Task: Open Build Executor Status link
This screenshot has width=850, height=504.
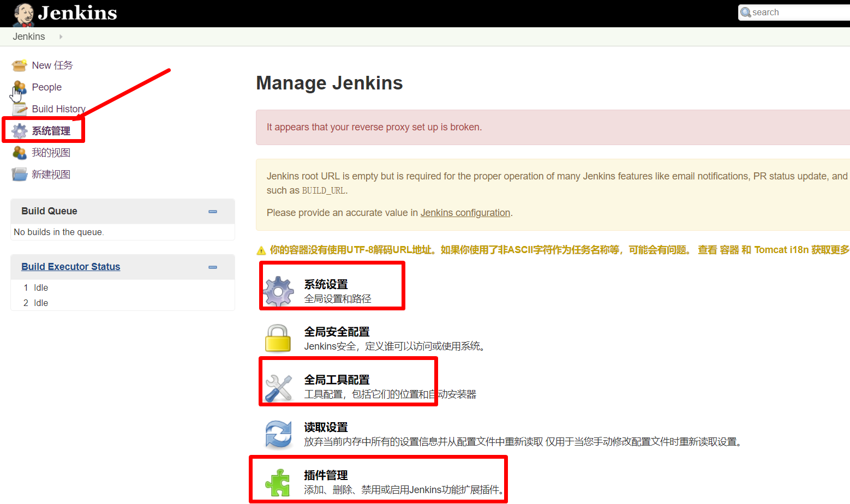Action: click(x=71, y=267)
